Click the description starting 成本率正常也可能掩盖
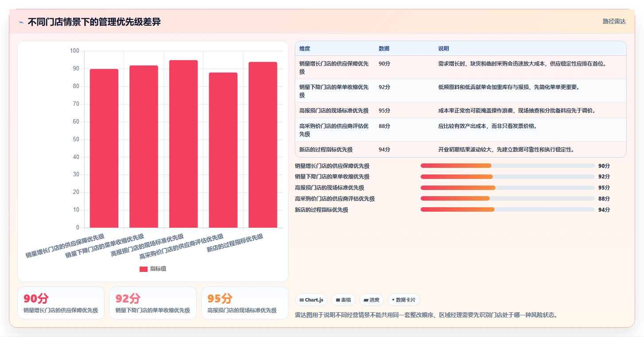The image size is (644, 337). [517, 111]
